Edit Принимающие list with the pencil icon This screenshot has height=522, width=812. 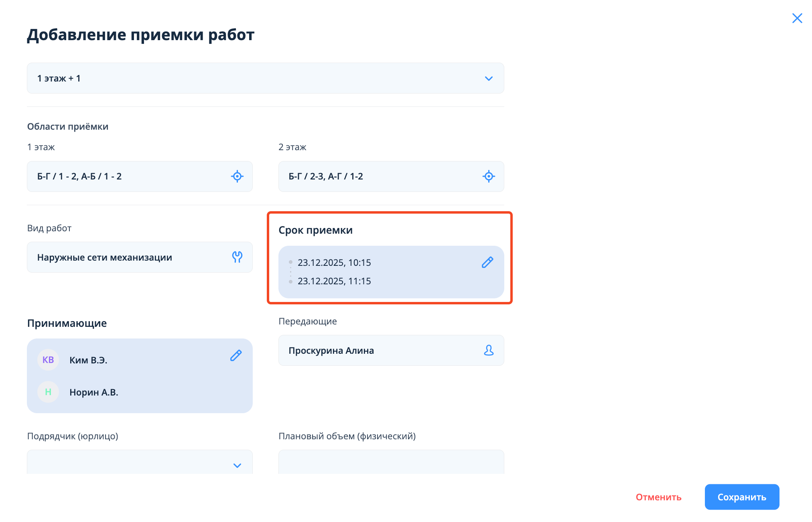(x=236, y=355)
